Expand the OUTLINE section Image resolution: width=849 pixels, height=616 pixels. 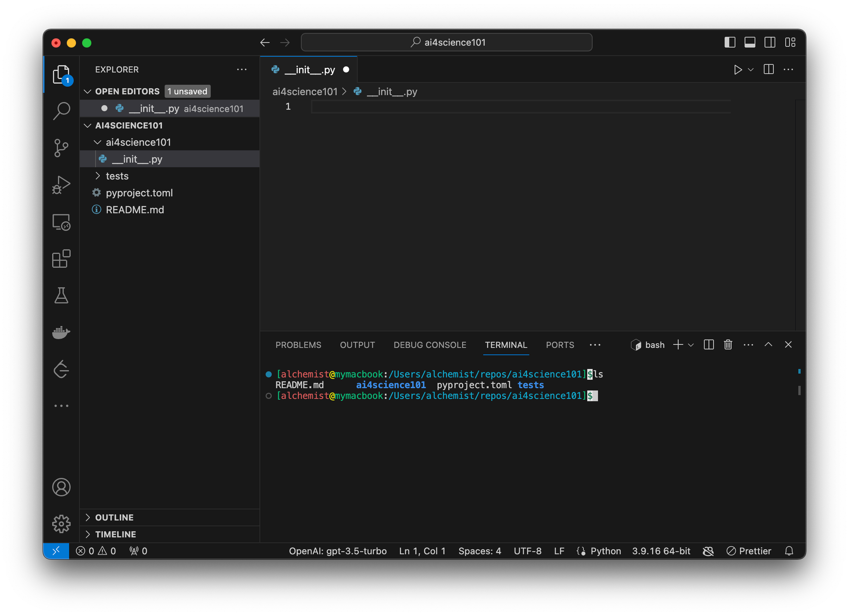[114, 518]
